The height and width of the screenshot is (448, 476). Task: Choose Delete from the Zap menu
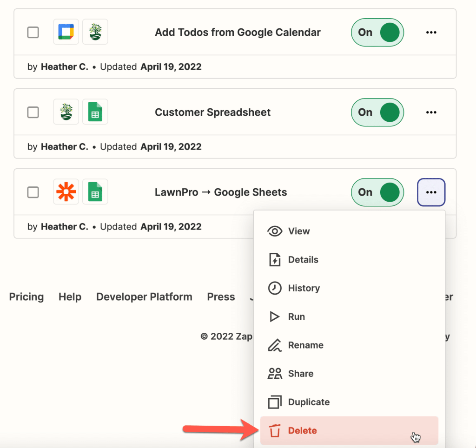click(349, 431)
